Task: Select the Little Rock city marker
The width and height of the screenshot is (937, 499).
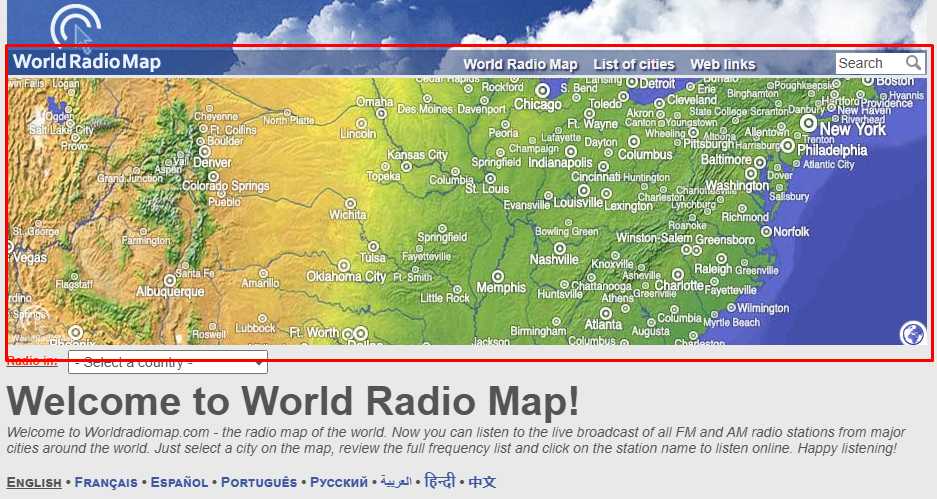Action: (457, 289)
